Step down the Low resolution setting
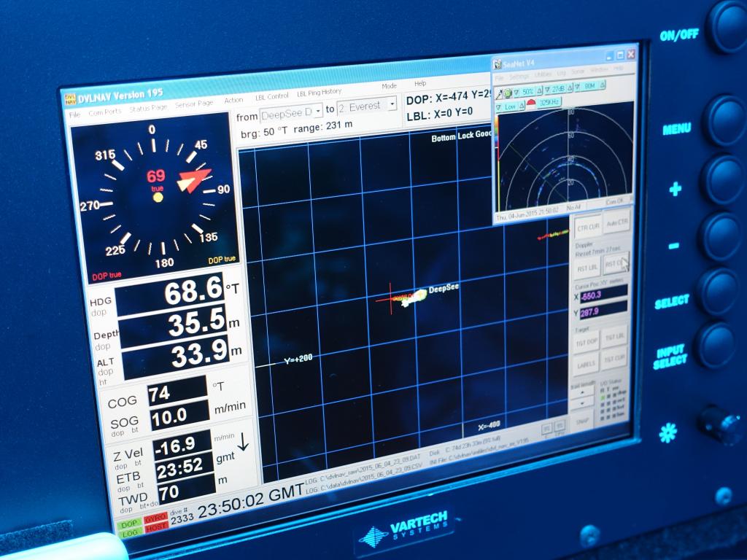This screenshot has height=560, width=747. coord(498,108)
